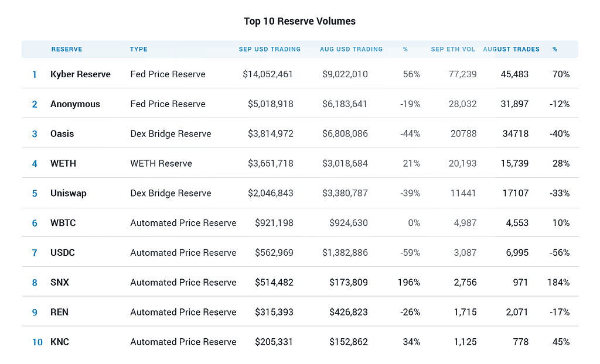Click the $173,809 Aug trading value
Viewport: 600px width, 364px height.
349,283
